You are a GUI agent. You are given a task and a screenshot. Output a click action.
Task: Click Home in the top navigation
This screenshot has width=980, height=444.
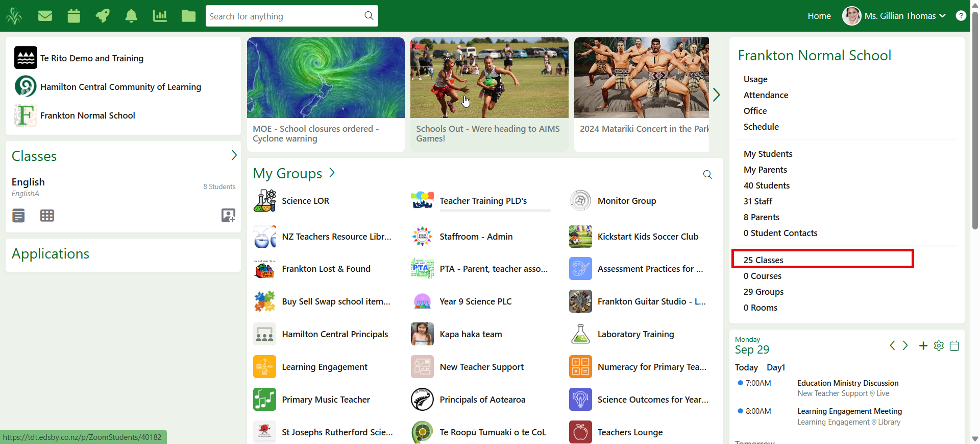pyautogui.click(x=819, y=16)
